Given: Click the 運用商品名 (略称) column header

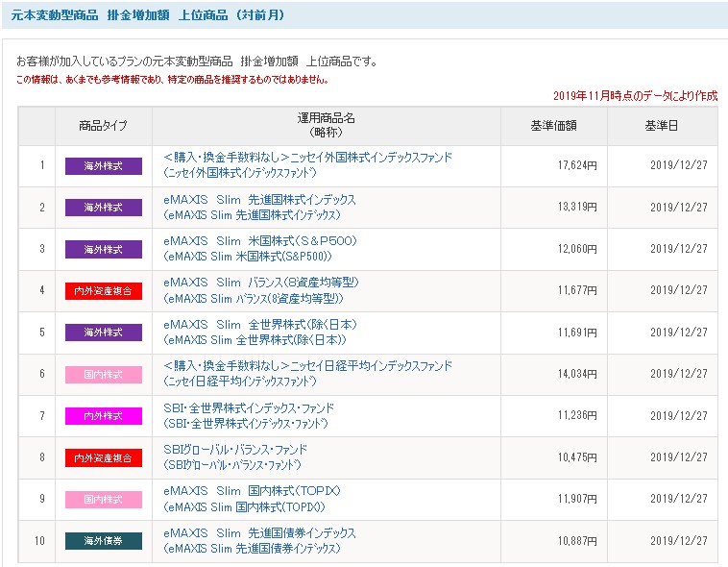Looking at the screenshot, I should 326,126.
